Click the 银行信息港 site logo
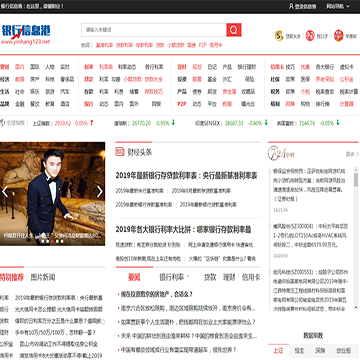The height and width of the screenshot is (360, 360). coord(26,34)
